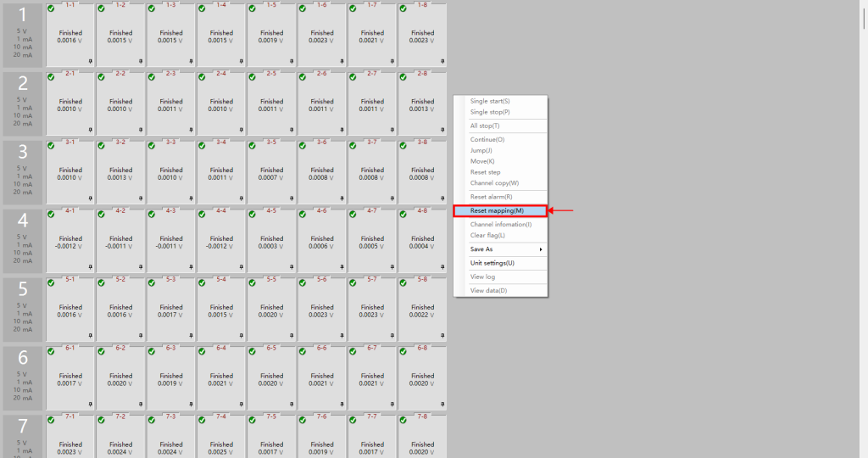Expand the Save As submenu arrow
The width and height of the screenshot is (868, 458).
[x=541, y=249]
